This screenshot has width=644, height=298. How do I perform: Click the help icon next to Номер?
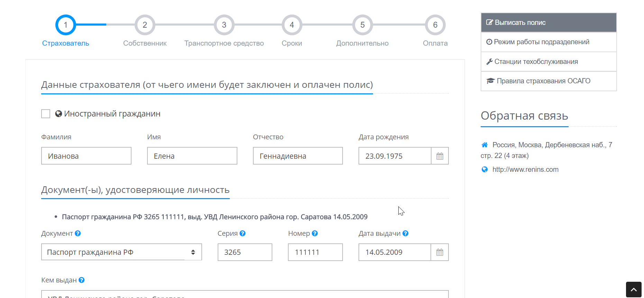[x=315, y=233]
